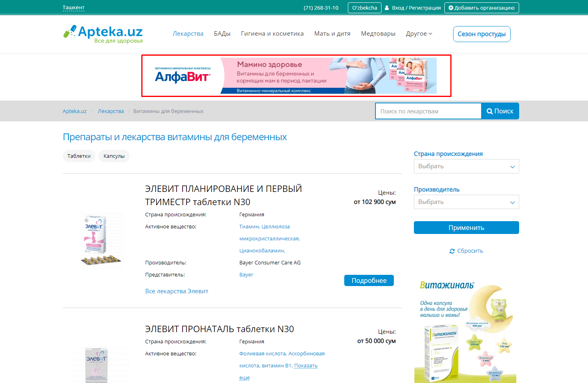588x383 pixels.
Task: Click the Применить filter button
Action: (x=466, y=228)
